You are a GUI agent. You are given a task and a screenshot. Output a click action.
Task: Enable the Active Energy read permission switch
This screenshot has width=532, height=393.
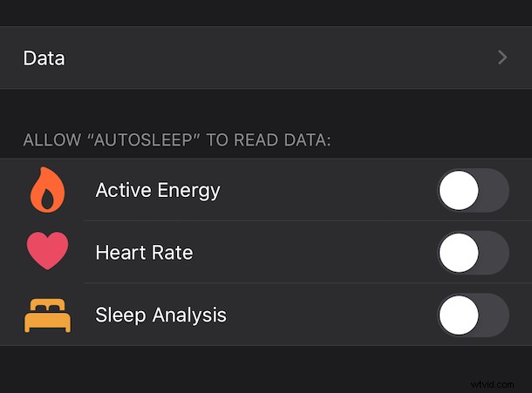tap(474, 190)
